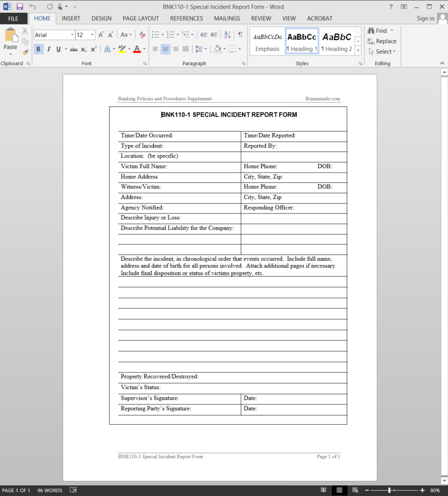
Task: Switch to the ACROBAT tab
Action: click(x=320, y=19)
